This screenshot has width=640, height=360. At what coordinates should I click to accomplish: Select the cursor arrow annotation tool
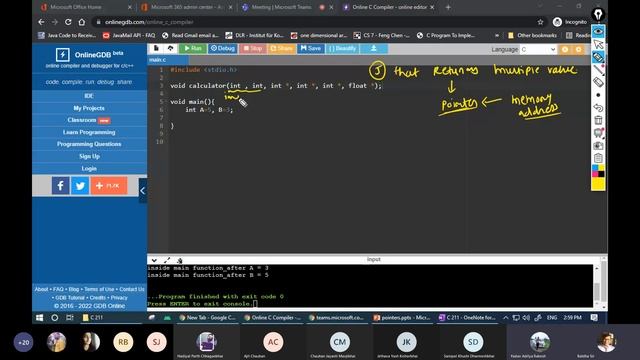(598, 44)
